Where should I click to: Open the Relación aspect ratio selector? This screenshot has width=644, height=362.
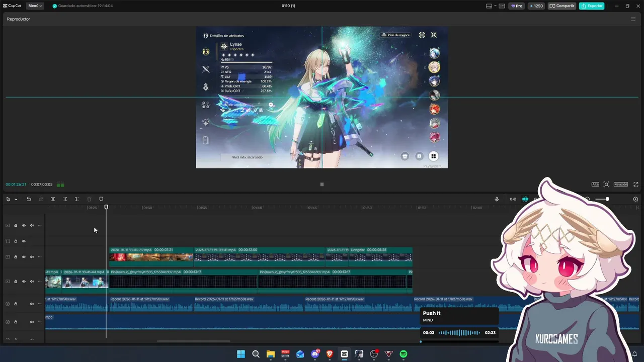pos(620,185)
